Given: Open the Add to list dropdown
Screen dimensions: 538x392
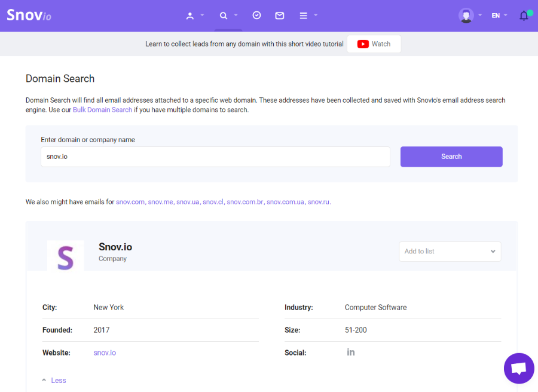Looking at the screenshot, I should 450,252.
